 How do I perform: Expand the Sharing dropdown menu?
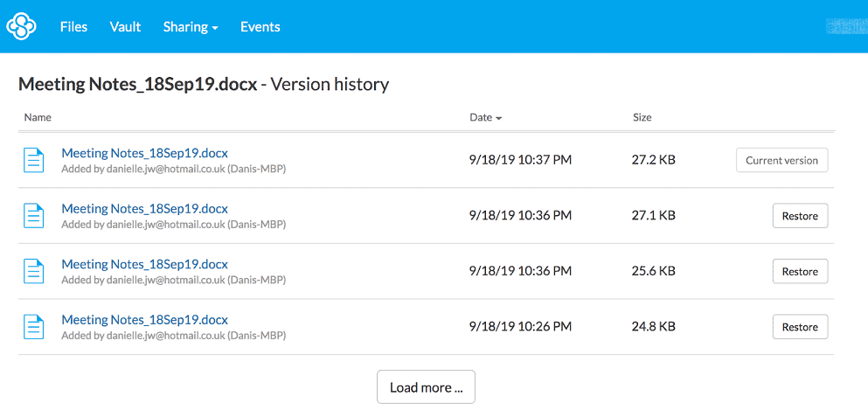[x=191, y=27]
